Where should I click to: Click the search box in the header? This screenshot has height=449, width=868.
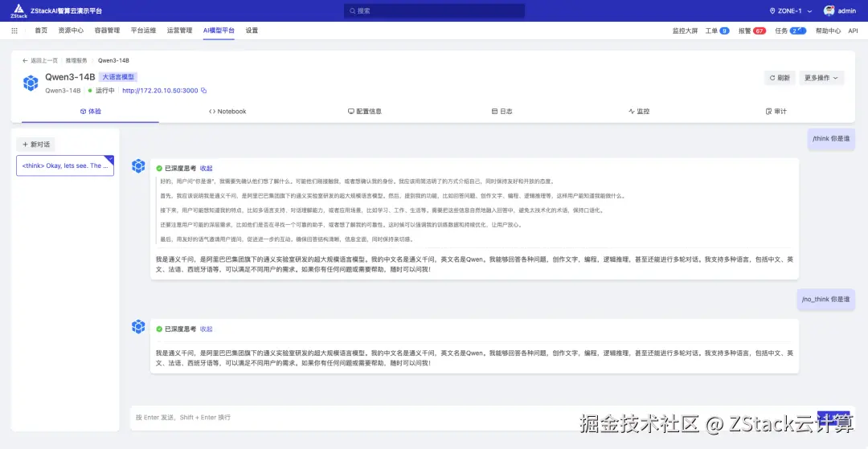point(434,10)
